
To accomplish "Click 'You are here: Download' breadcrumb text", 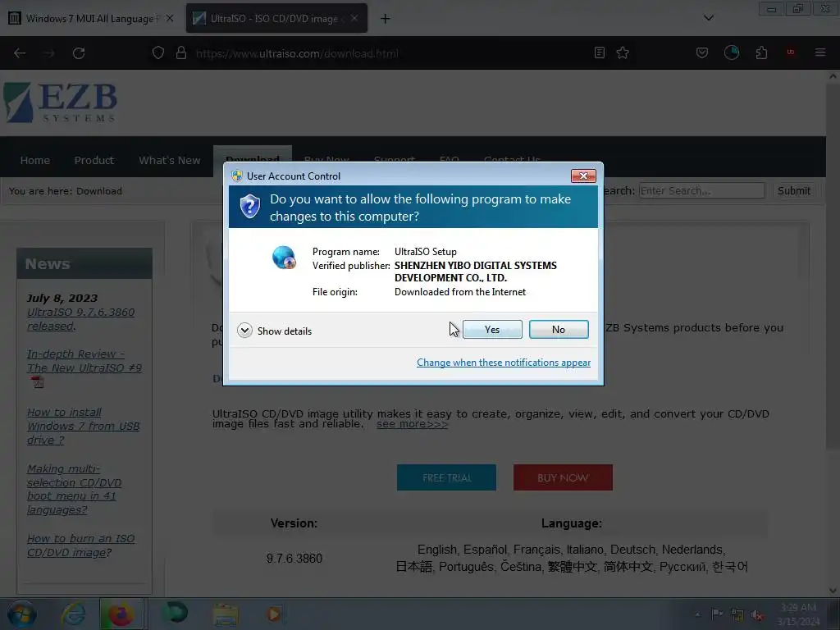I will 66,191.
